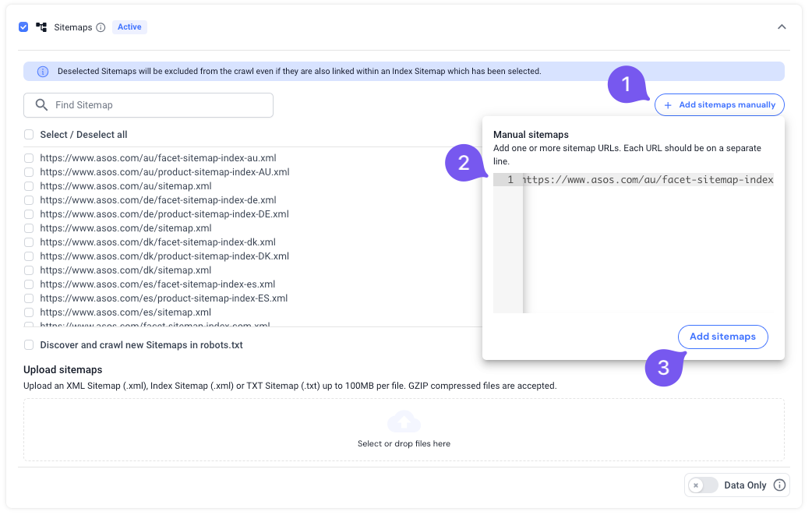Image resolution: width=812 pixels, height=515 pixels.
Task: Check the dk/sitemap.xml checkbox
Action: (x=29, y=270)
